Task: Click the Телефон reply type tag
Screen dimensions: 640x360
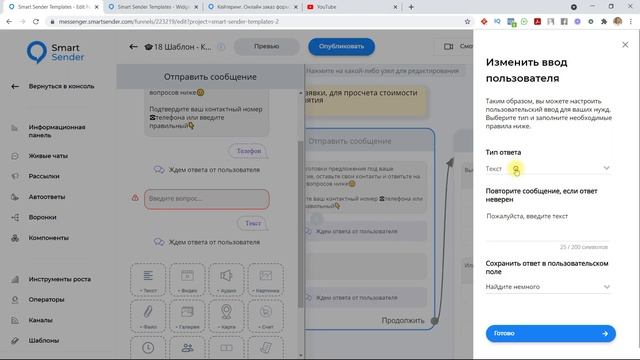Action: click(x=248, y=151)
